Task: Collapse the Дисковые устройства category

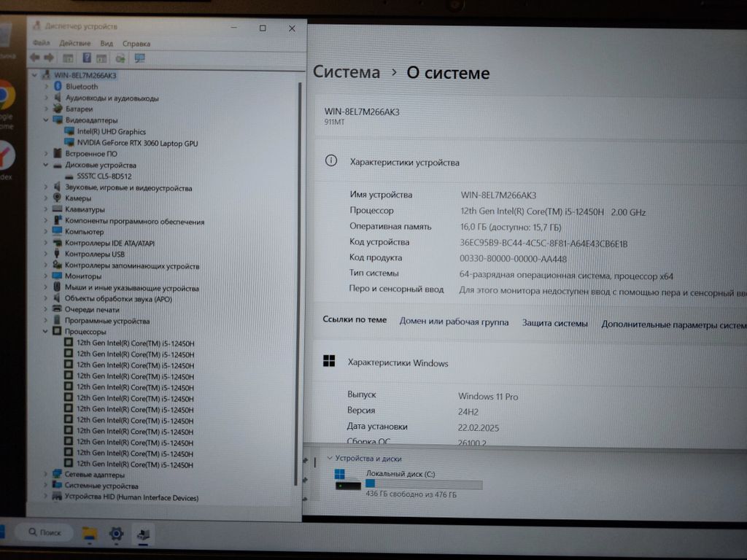Action: tap(46, 165)
